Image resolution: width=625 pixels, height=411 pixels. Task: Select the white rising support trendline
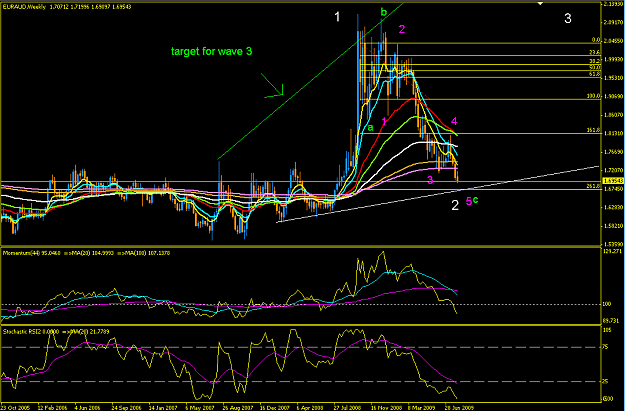[438, 194]
